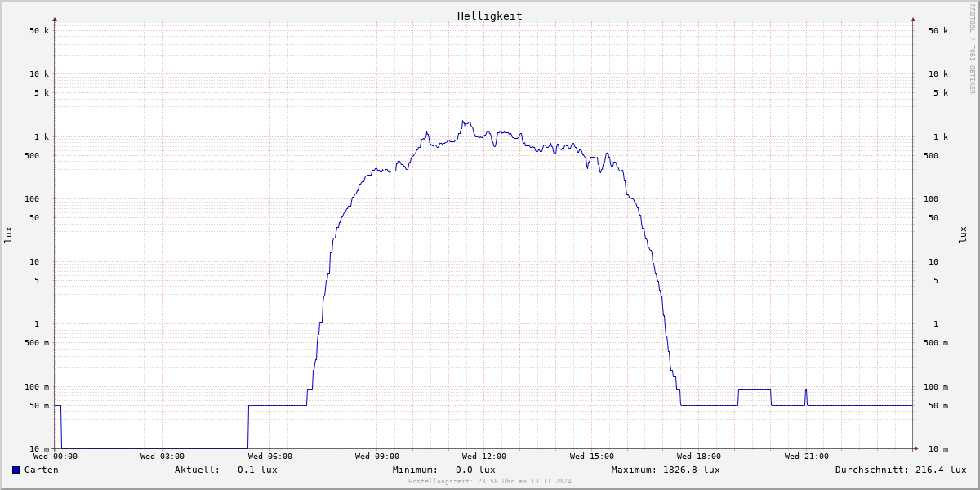
Task: Click the 10 k label on right axis
Action: [938, 74]
